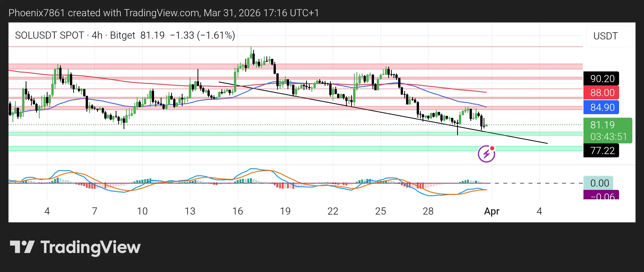Open the USDT currency selector
Image resolution: width=644 pixels, height=272 pixels.
coord(609,36)
